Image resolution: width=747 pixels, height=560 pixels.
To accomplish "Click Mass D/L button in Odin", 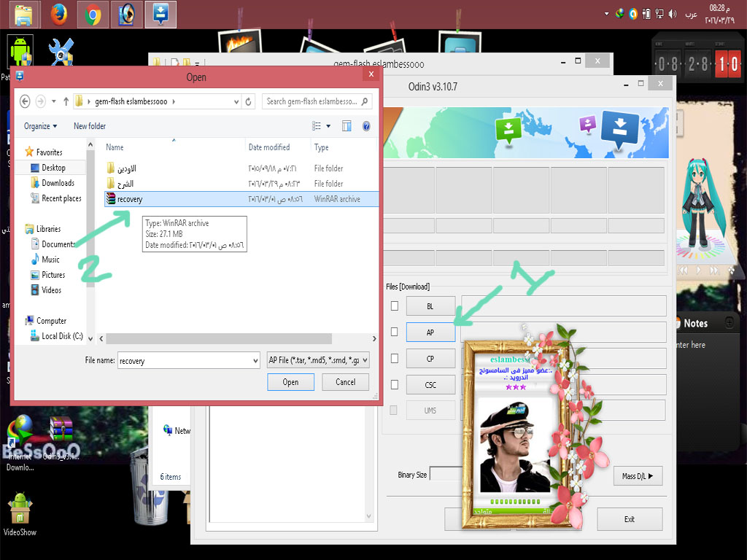I will [638, 475].
